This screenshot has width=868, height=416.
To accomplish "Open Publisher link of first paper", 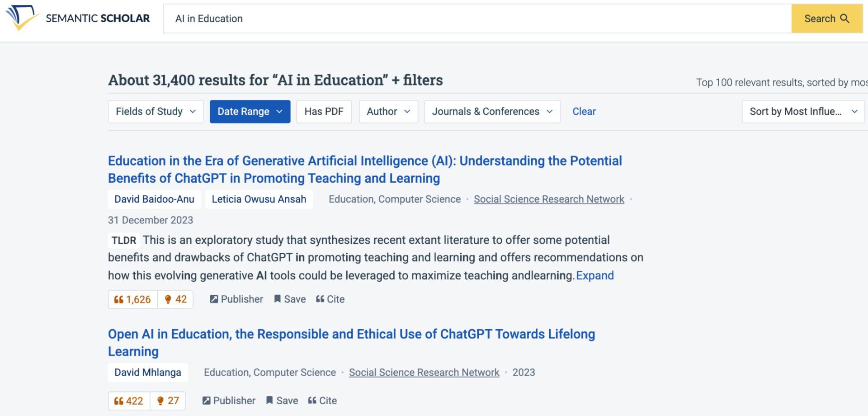I will click(236, 299).
